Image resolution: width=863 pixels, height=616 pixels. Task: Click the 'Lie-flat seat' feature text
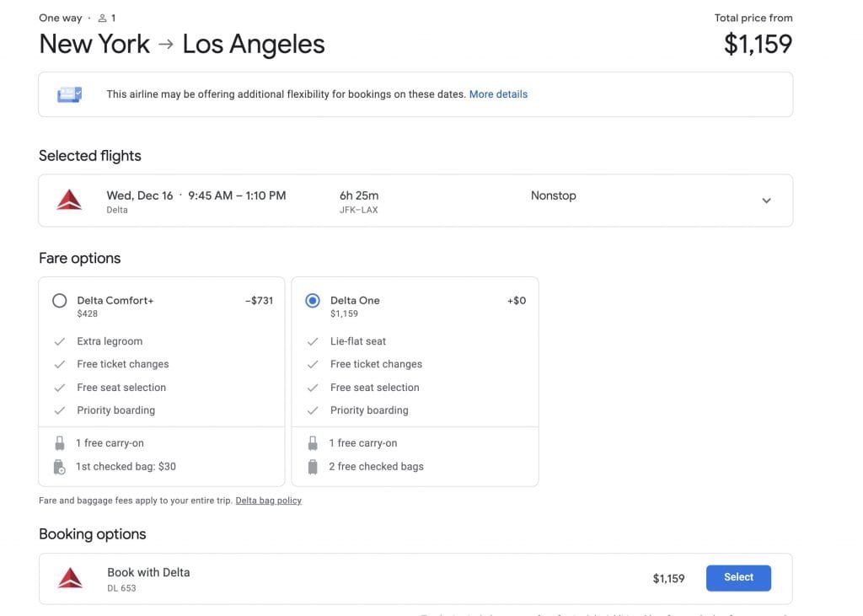357,341
